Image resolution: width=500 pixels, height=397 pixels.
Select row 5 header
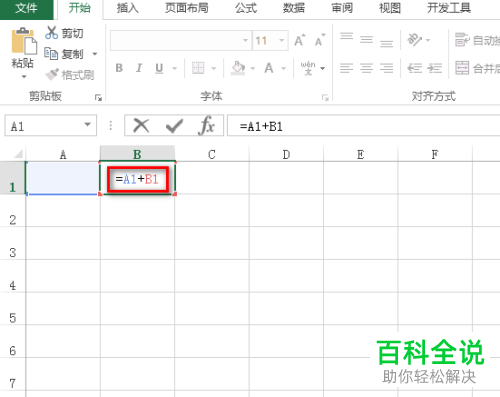pos(12,309)
